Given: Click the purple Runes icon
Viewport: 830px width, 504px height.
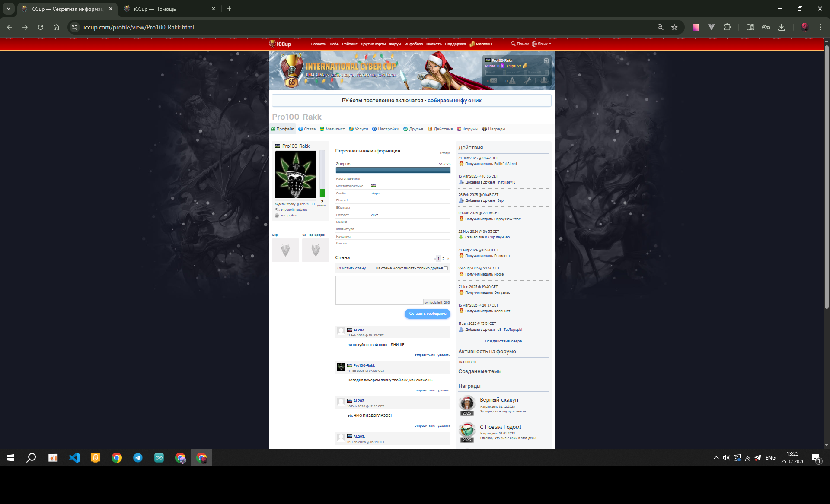Looking at the screenshot, I should (x=502, y=66).
